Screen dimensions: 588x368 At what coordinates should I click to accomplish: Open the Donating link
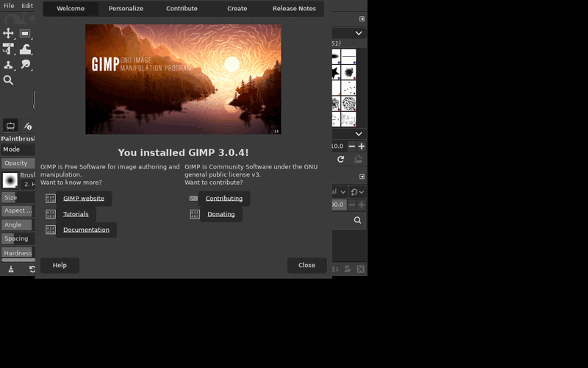[x=221, y=214]
